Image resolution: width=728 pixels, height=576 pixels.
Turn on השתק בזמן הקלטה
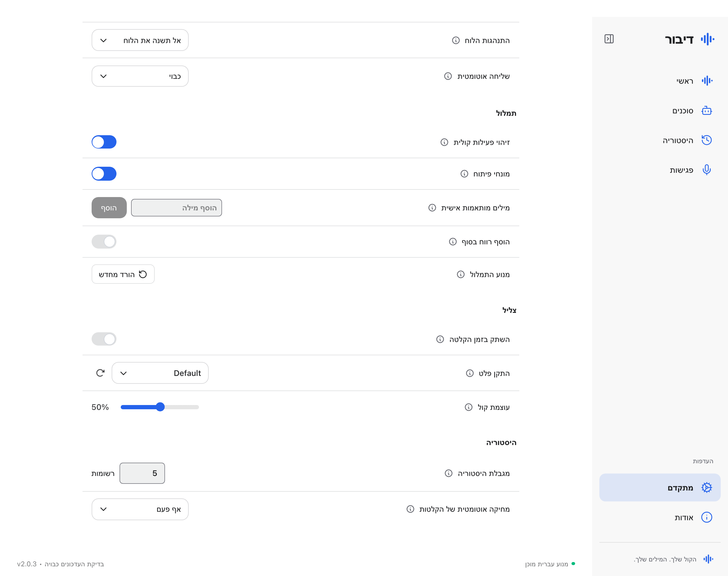104,339
